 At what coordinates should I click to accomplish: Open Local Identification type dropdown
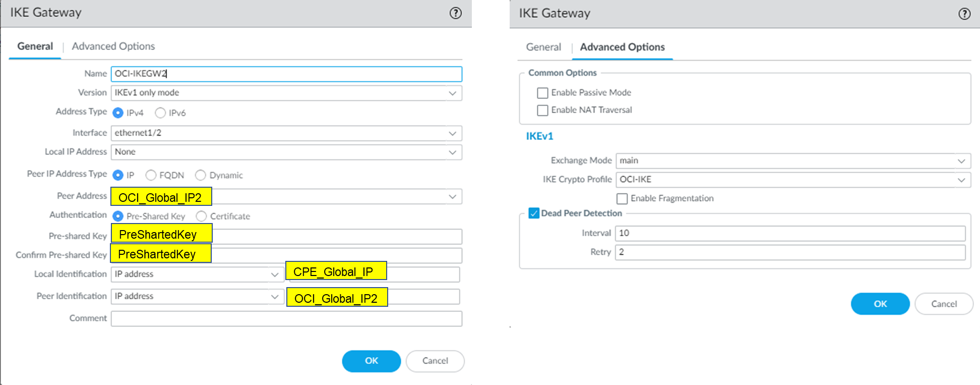(197, 274)
